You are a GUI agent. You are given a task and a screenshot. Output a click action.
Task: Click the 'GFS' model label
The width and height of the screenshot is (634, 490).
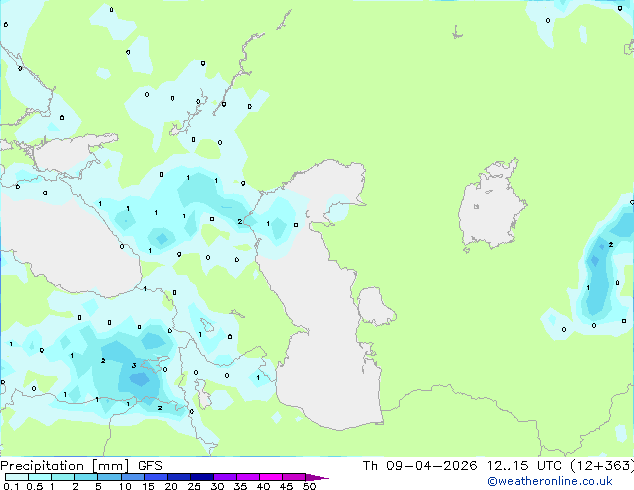pyautogui.click(x=150, y=466)
